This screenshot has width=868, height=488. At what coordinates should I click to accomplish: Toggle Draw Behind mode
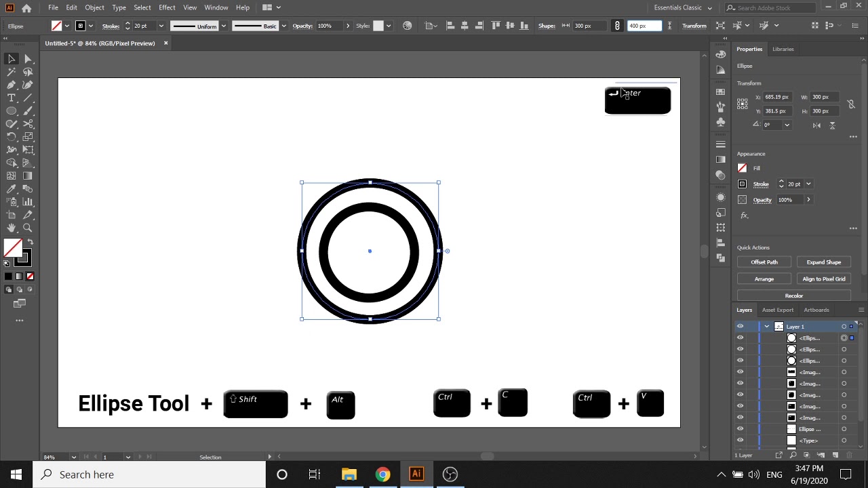point(19,289)
